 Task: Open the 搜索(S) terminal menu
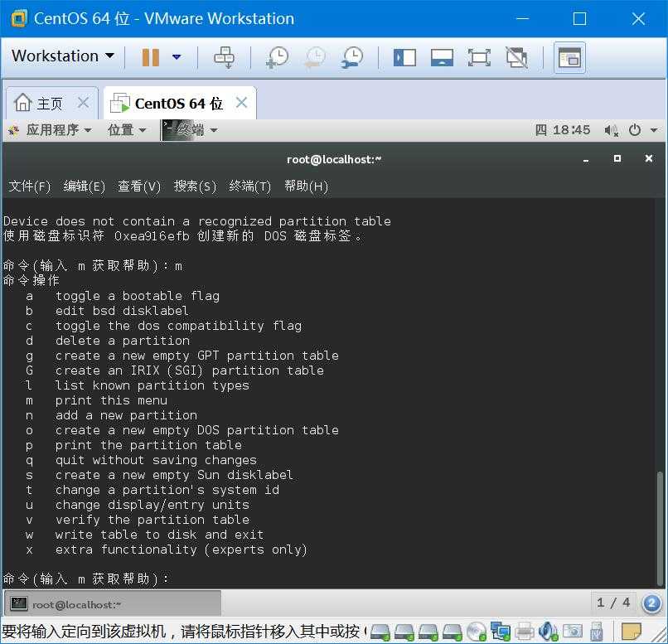[195, 186]
